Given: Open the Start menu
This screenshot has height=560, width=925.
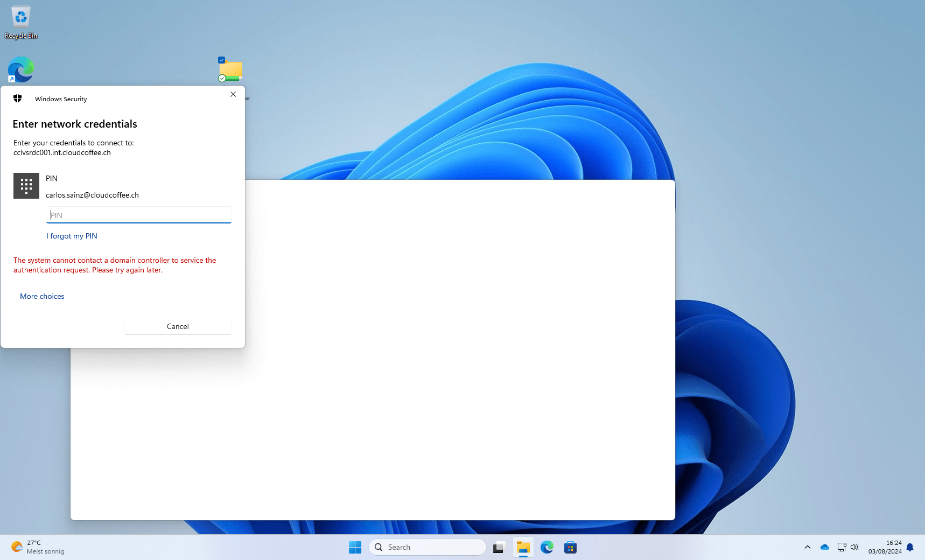Looking at the screenshot, I should click(355, 547).
